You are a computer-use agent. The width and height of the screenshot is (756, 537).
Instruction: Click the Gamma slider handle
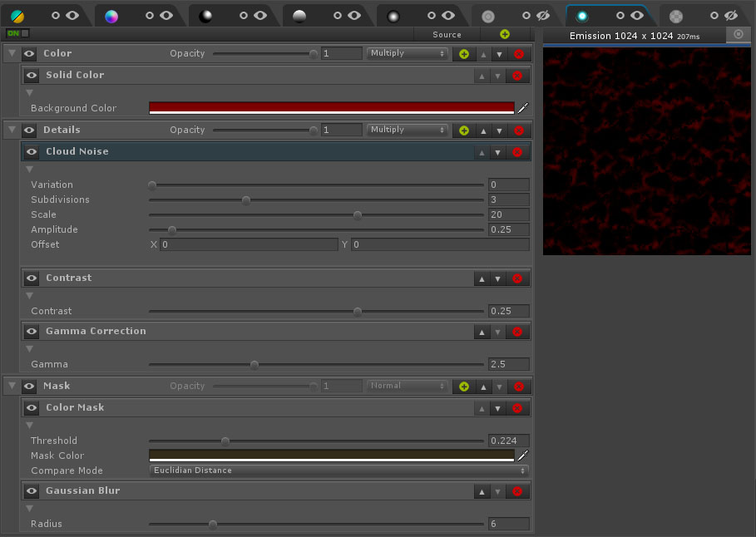[254, 365]
